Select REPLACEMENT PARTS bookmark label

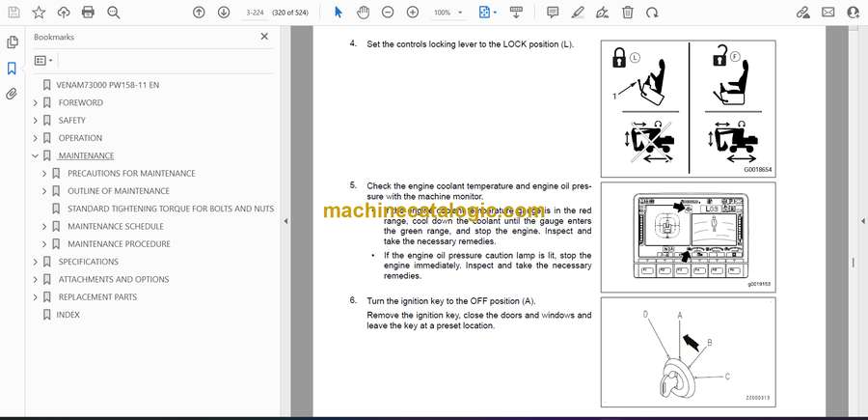click(97, 297)
